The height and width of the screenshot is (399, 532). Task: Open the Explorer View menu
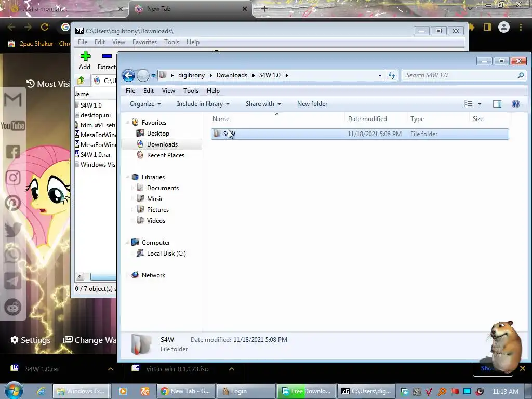(168, 91)
